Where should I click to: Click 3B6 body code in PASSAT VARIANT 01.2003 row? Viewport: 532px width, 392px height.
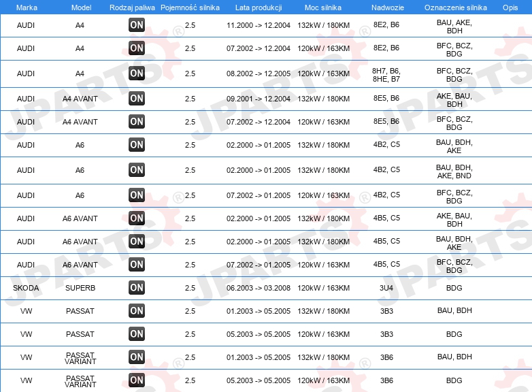click(x=386, y=357)
